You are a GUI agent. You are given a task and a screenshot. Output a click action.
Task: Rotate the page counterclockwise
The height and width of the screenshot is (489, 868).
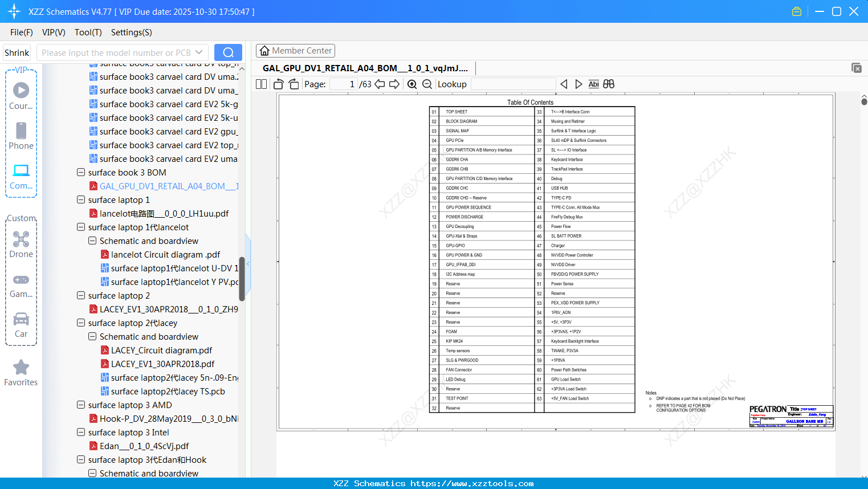[x=279, y=84]
